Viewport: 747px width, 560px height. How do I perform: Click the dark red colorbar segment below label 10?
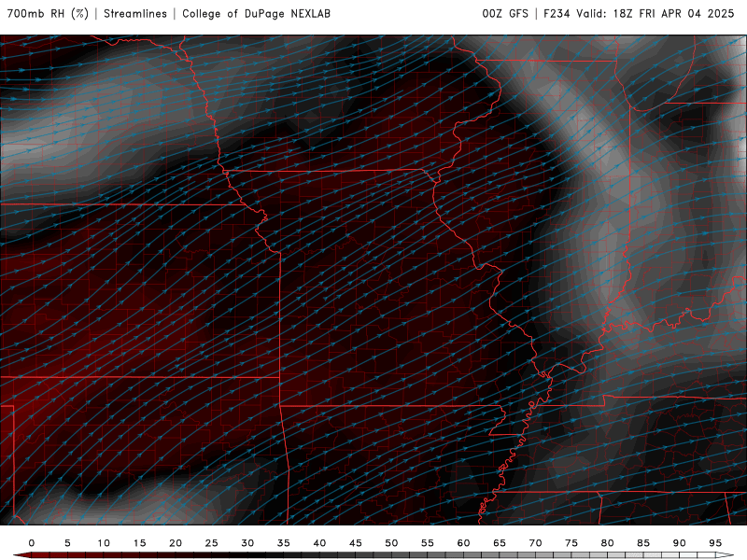(x=112, y=555)
